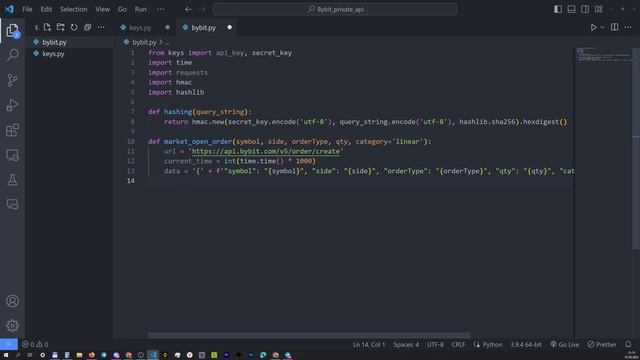This screenshot has height=360, width=640.
Task: Toggle the secondary side bar
Action: [585, 9]
